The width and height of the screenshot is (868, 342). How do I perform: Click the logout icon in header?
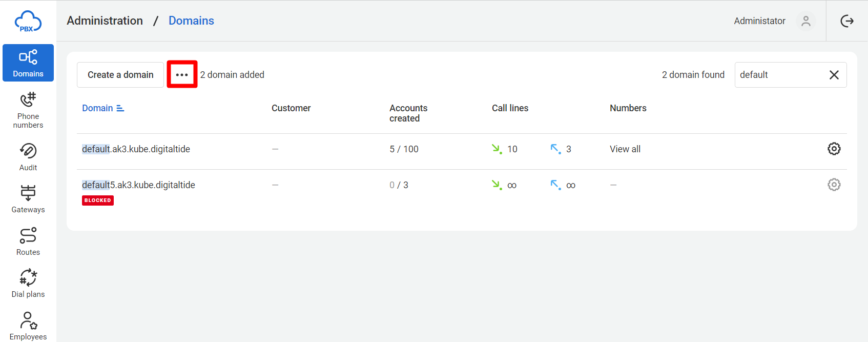tap(847, 21)
